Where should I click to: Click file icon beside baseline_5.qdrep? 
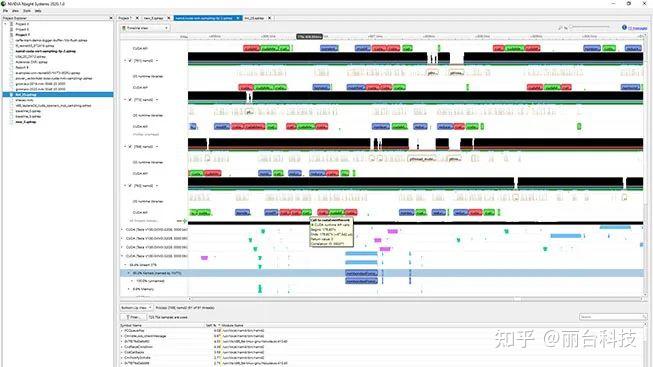point(12,111)
